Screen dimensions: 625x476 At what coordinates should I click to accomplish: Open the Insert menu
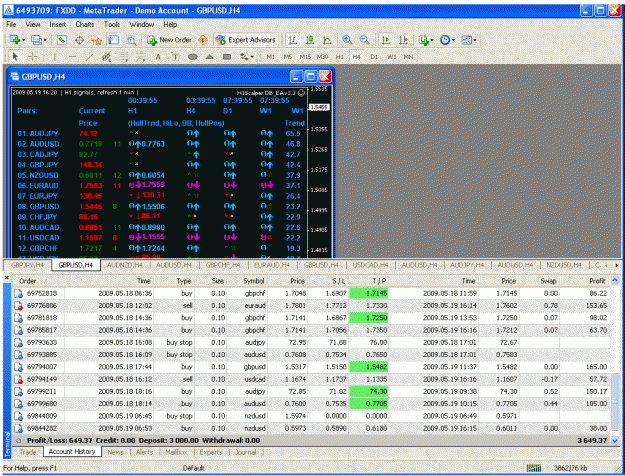pos(57,24)
